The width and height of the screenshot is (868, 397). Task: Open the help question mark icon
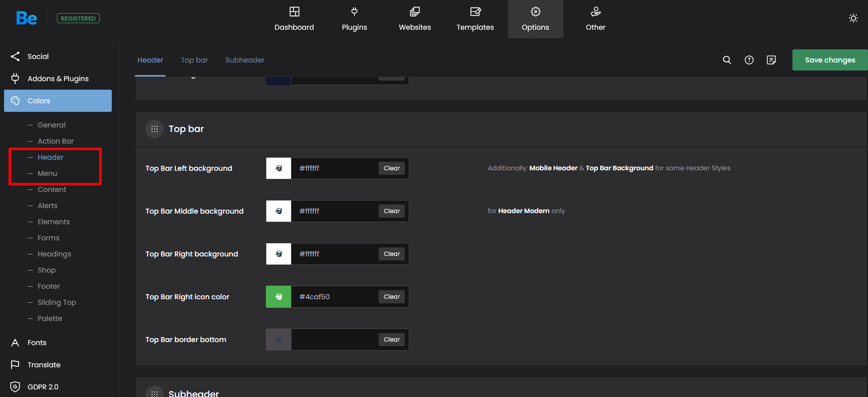tap(749, 60)
